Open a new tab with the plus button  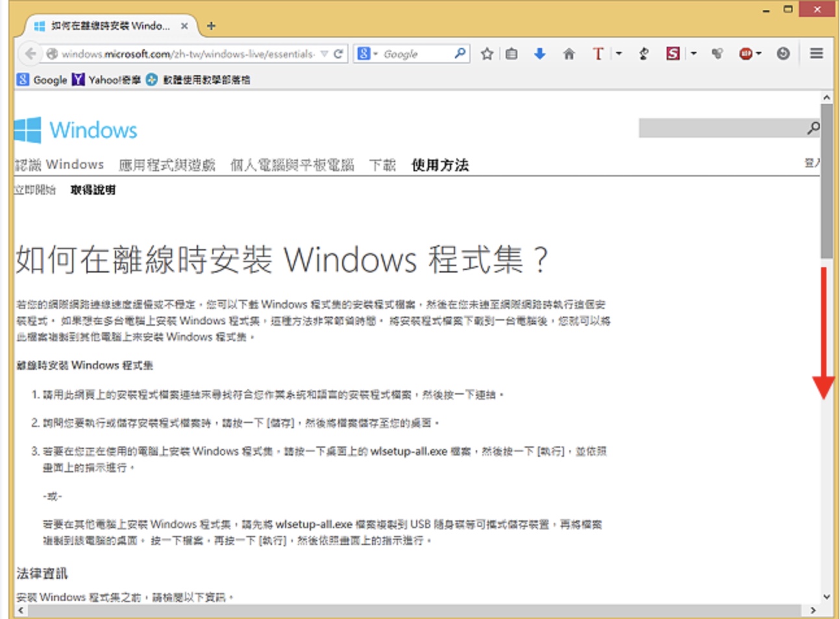[211, 26]
